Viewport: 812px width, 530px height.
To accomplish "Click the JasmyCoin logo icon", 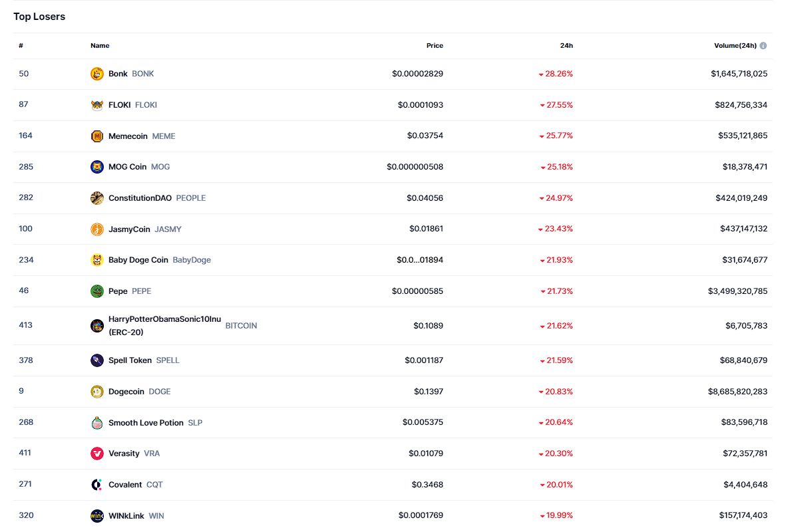I will click(97, 229).
